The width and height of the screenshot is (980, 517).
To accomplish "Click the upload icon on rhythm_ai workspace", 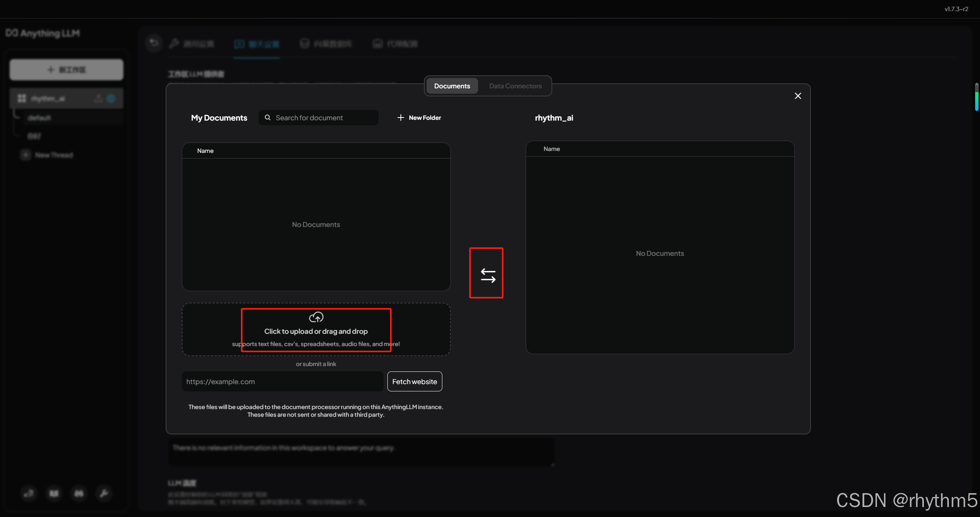I will 98,99.
